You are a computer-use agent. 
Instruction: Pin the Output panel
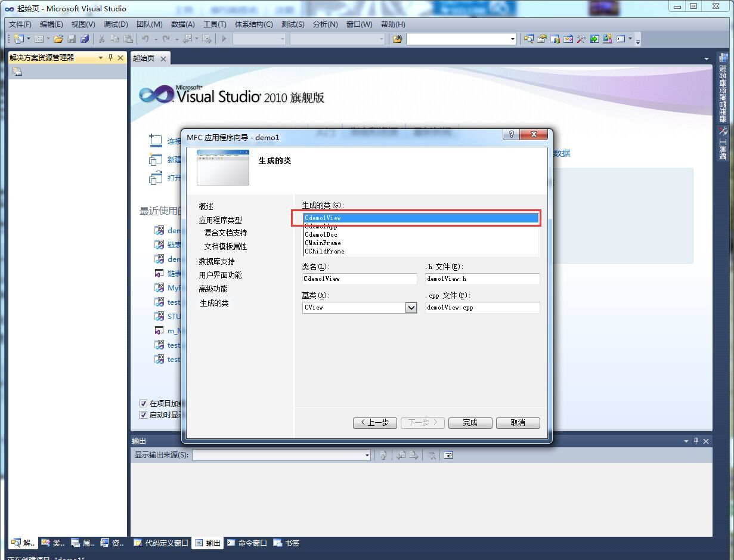(x=696, y=441)
